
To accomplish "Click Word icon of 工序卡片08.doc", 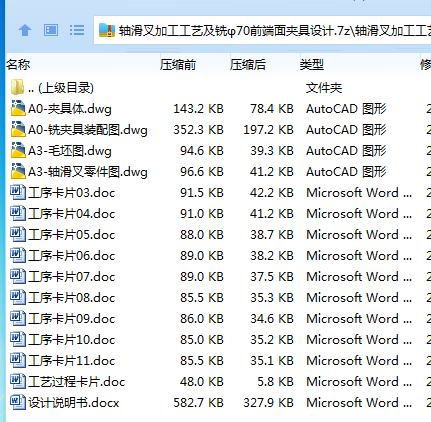I will 18,297.
